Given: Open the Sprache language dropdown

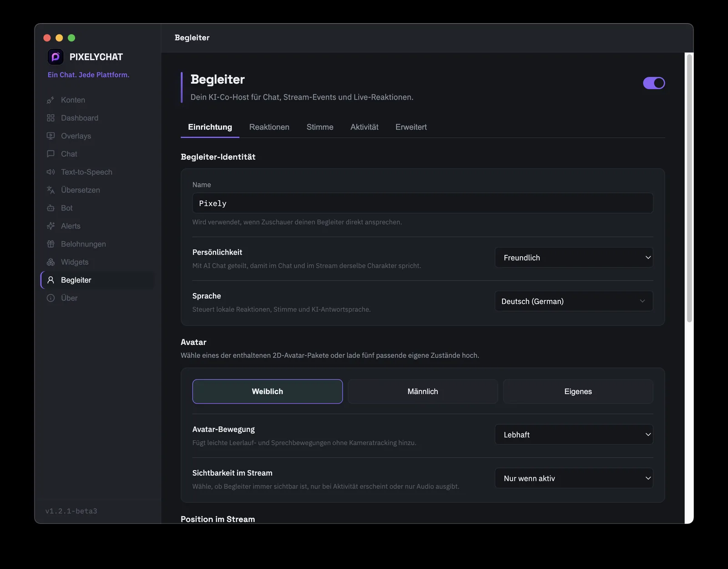Looking at the screenshot, I should pos(574,301).
